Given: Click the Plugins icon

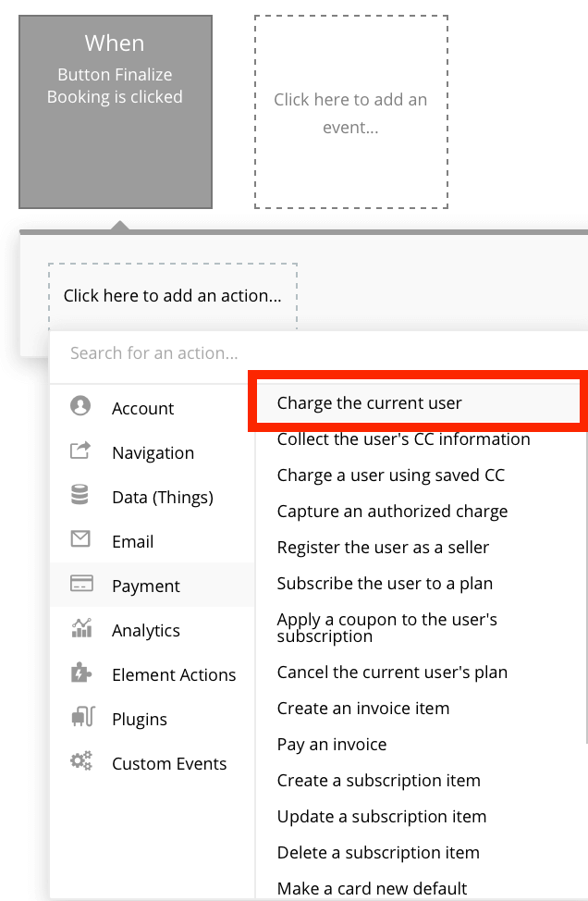Looking at the screenshot, I should click(80, 718).
